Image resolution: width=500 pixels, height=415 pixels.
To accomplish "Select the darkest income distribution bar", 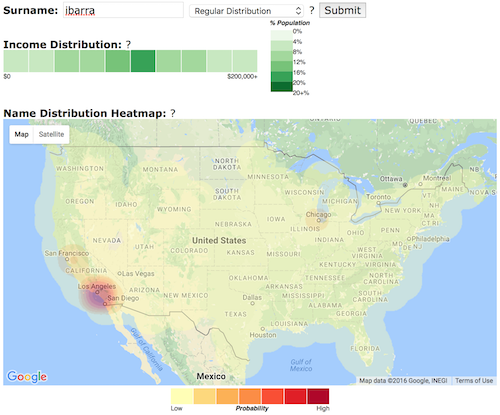I will (x=143, y=61).
